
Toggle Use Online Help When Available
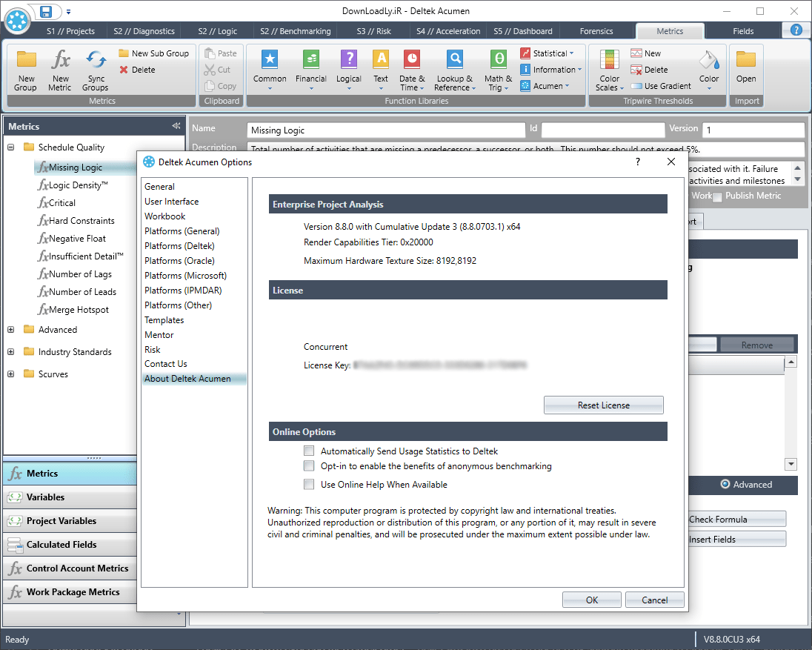(x=309, y=485)
